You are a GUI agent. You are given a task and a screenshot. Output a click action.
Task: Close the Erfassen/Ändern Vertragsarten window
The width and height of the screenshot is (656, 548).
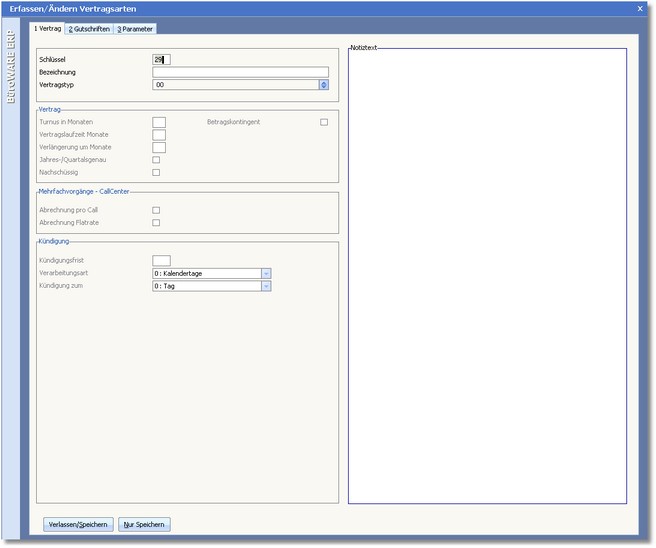[x=640, y=8]
